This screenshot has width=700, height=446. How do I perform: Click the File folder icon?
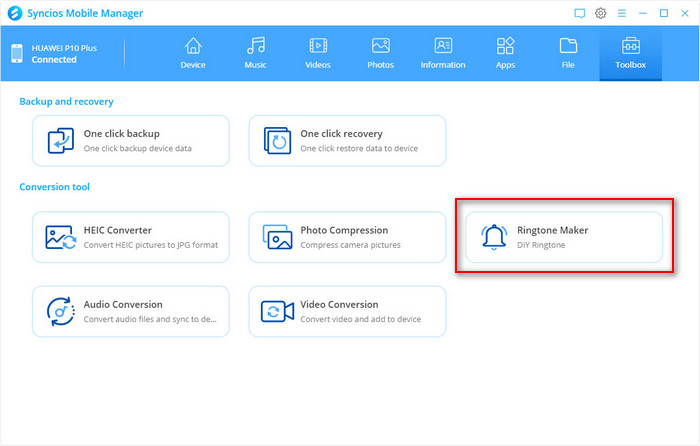click(568, 46)
